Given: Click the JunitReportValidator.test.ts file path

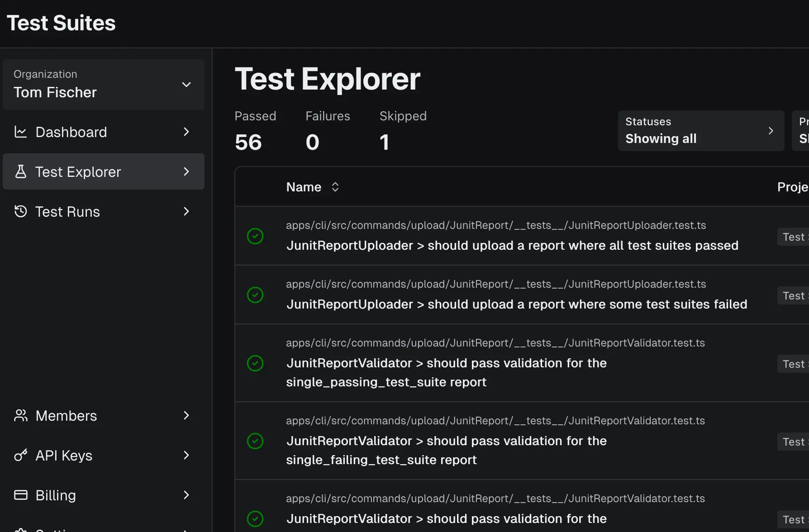Looking at the screenshot, I should (x=495, y=342).
